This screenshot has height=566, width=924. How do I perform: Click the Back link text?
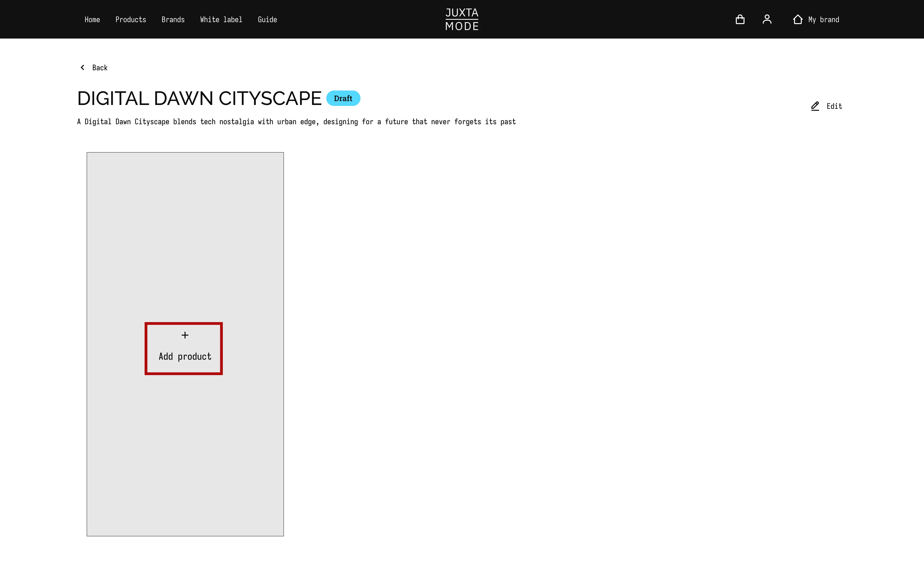[x=100, y=68]
